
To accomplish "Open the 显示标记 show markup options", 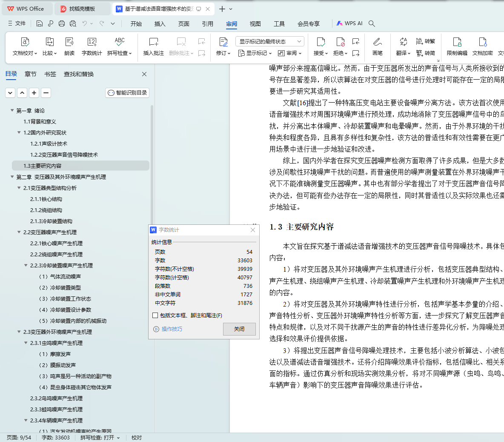I will [x=255, y=53].
